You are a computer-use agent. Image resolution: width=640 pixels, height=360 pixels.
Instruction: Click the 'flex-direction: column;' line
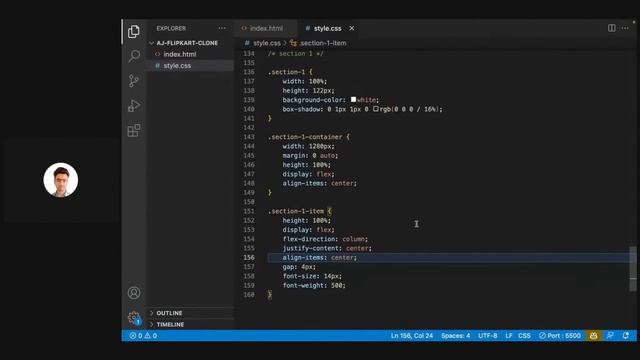pos(325,239)
